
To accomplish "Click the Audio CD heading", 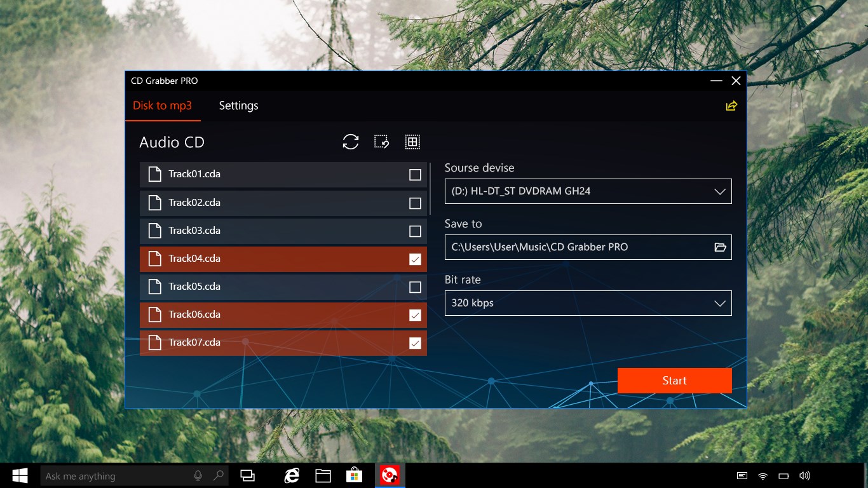I will [x=172, y=142].
